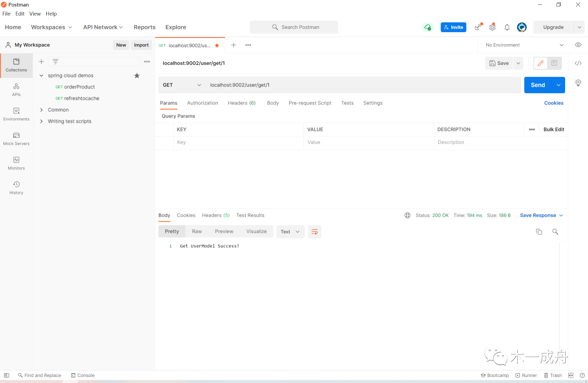This screenshot has width=588, height=383.
Task: Open the Environments sidebar panel
Action: [16, 114]
